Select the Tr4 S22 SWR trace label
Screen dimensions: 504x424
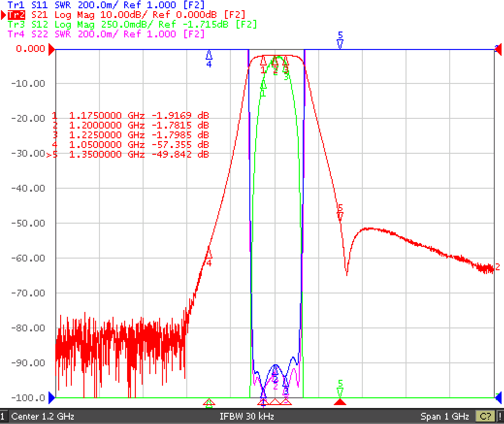[106, 34]
